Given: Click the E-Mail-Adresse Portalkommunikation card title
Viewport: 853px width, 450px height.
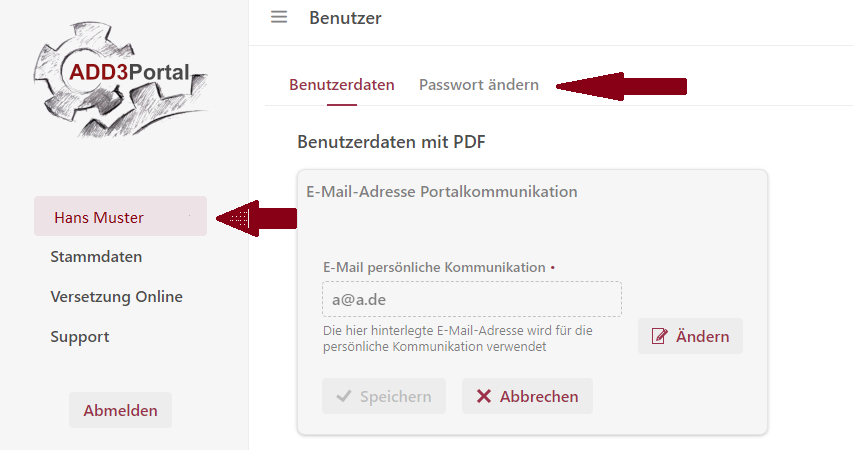Looking at the screenshot, I should point(441,191).
